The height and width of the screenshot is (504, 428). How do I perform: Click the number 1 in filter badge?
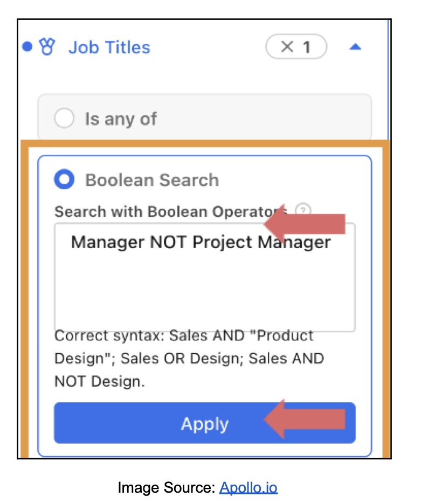click(x=306, y=47)
